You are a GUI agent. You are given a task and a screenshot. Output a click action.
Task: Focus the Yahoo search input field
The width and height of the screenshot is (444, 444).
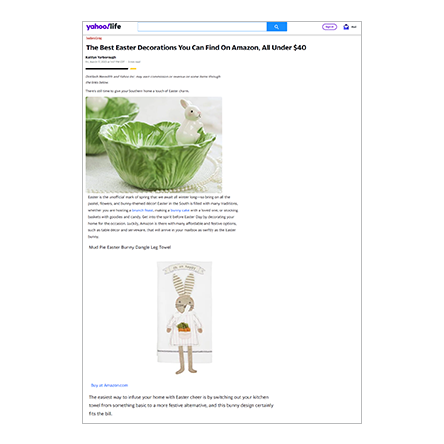tap(202, 27)
